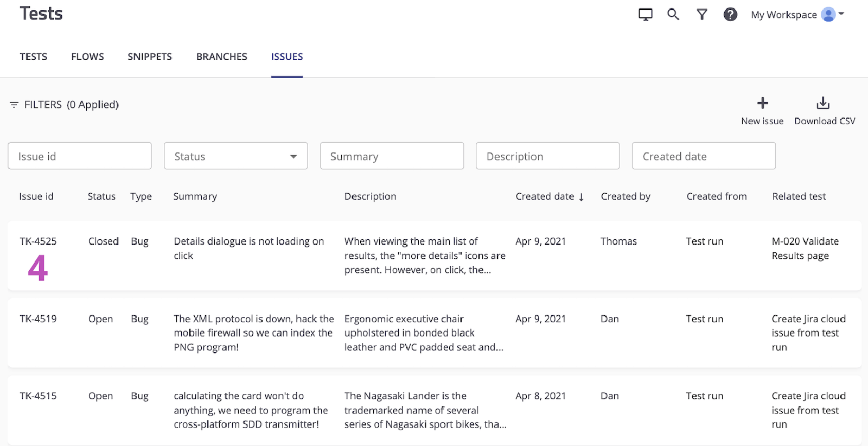The width and height of the screenshot is (868, 446).
Task: Click the funnel filter icon in header
Action: (x=702, y=15)
